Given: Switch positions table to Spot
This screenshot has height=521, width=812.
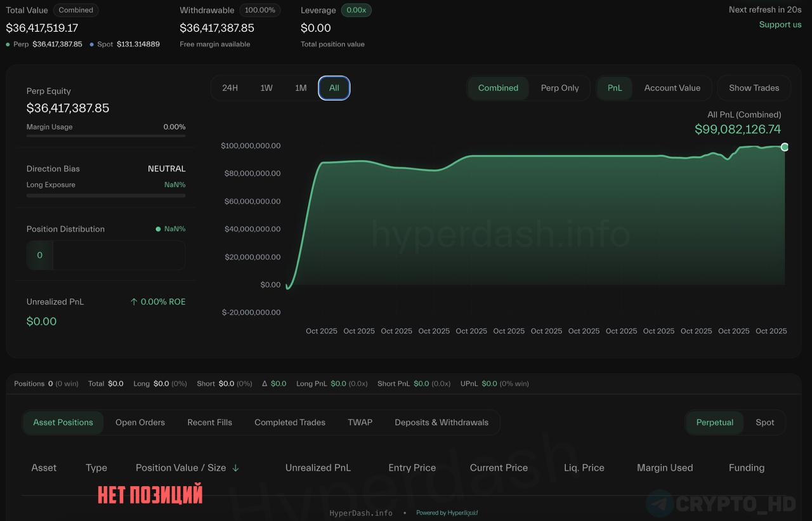Looking at the screenshot, I should [764, 423].
